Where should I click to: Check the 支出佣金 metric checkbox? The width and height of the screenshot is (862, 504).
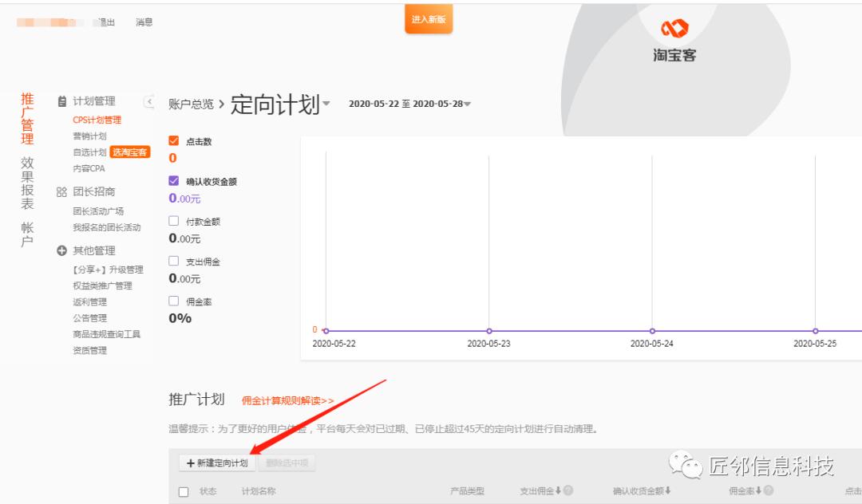tap(172, 261)
